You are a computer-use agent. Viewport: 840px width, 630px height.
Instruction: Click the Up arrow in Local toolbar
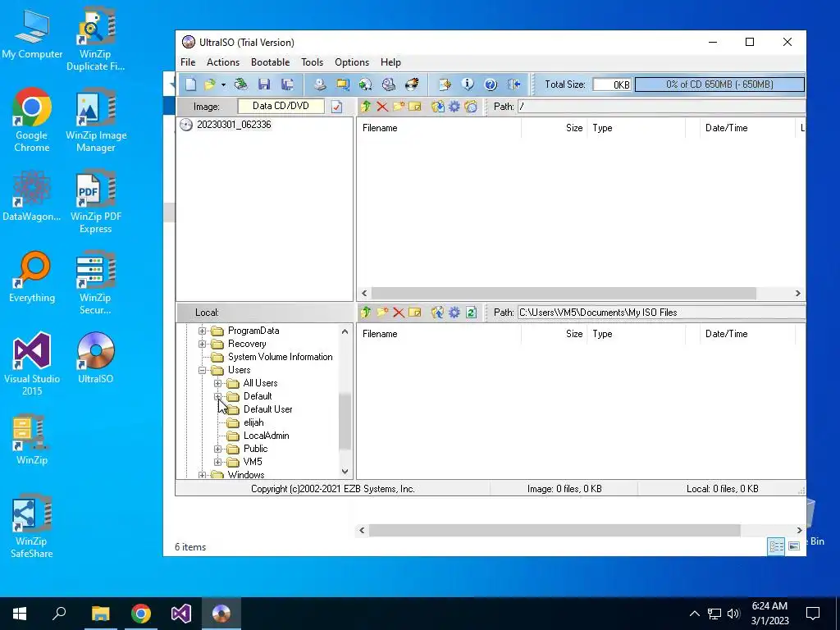coord(366,313)
